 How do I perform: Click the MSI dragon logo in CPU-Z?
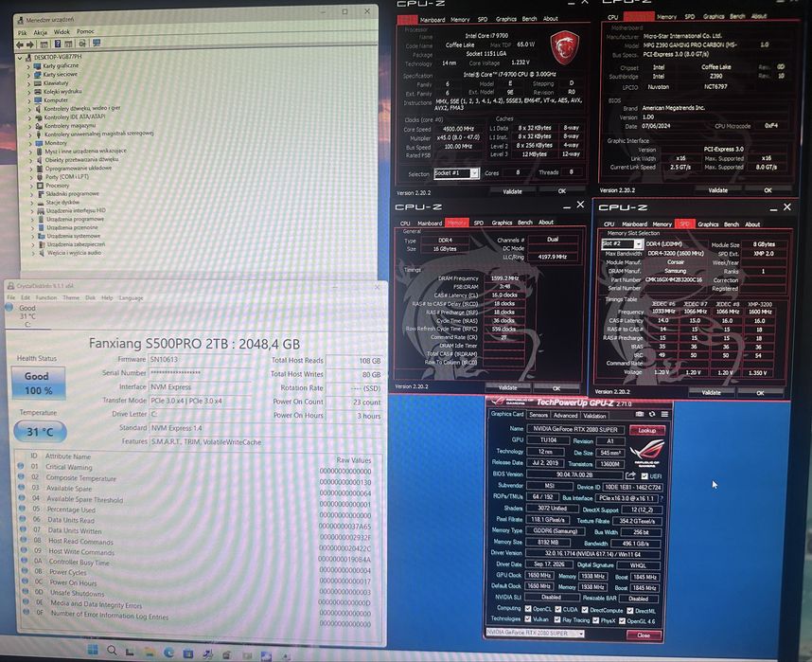pyautogui.click(x=564, y=47)
